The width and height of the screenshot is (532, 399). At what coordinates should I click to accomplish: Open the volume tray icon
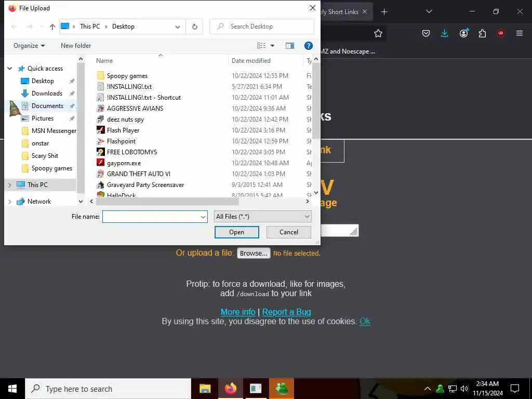point(464,389)
